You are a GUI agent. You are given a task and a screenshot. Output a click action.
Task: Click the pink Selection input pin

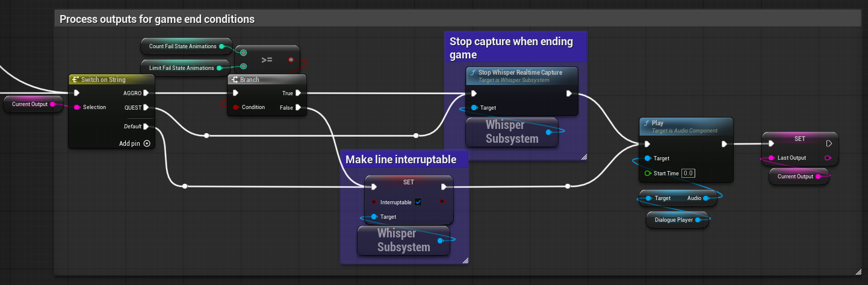[x=77, y=108]
